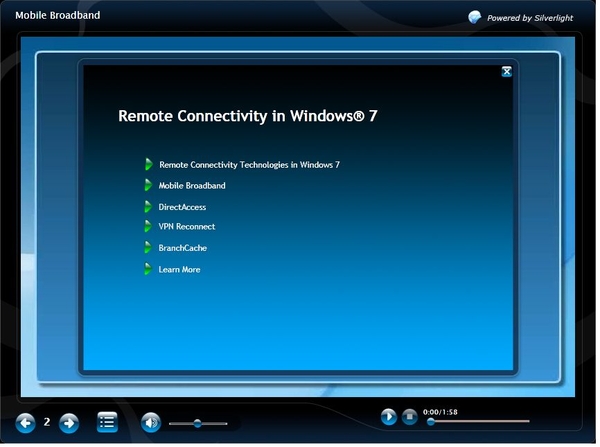Click the slide number 2 indicator
The height and width of the screenshot is (447, 600).
tap(47, 422)
